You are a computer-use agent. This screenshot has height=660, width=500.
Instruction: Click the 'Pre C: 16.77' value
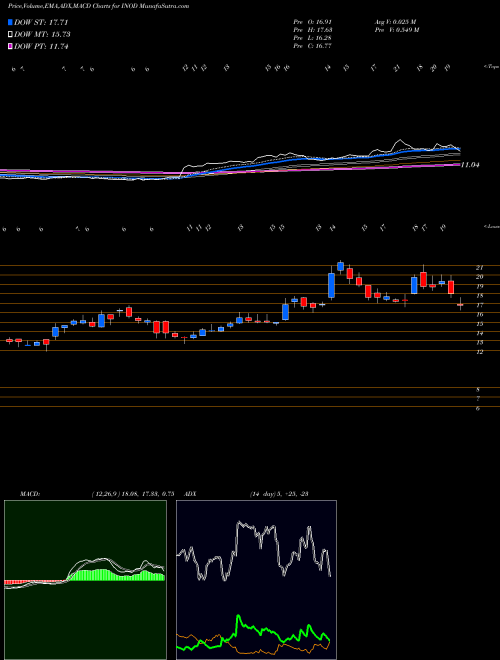pyautogui.click(x=313, y=46)
